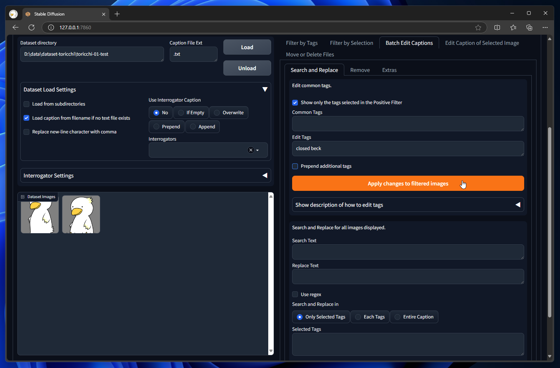Click the Unload button
Screen dimensions: 560x368
(247, 68)
